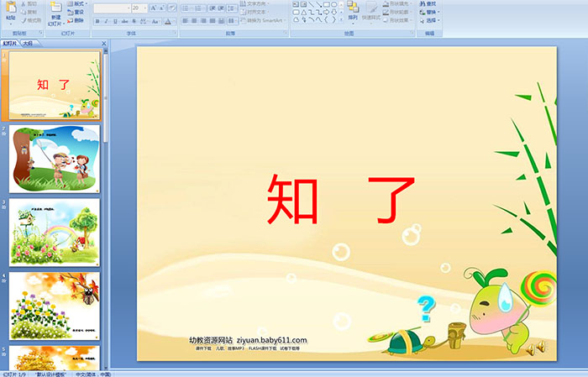This screenshot has width=588, height=377.
Task: Open the Shape Effects menu
Action: 397,20
